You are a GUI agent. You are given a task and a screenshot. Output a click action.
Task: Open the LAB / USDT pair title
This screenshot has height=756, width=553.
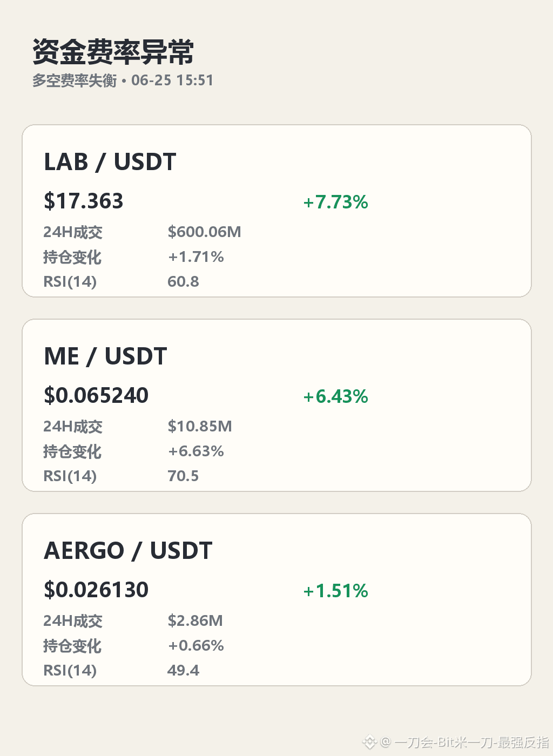point(110,162)
